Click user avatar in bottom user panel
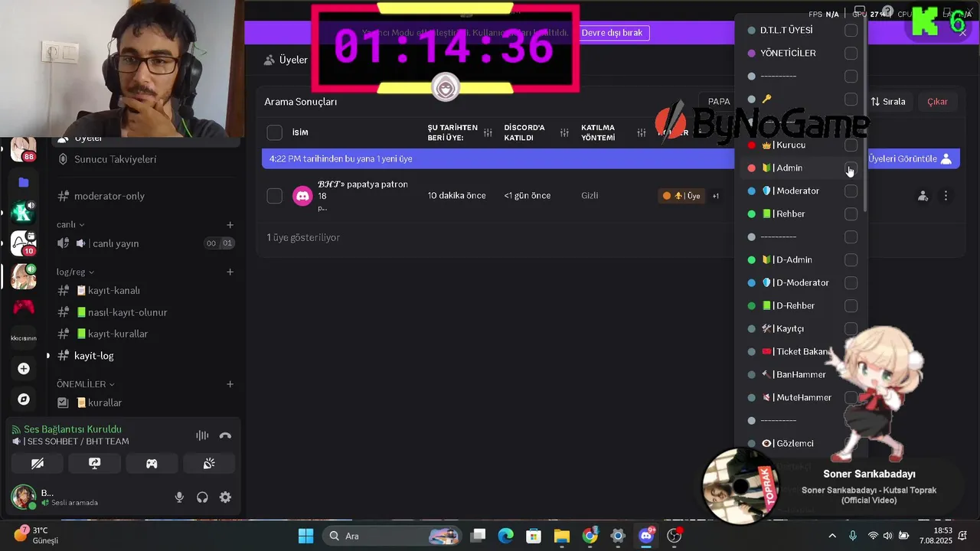The height and width of the screenshot is (551, 980). [24, 497]
